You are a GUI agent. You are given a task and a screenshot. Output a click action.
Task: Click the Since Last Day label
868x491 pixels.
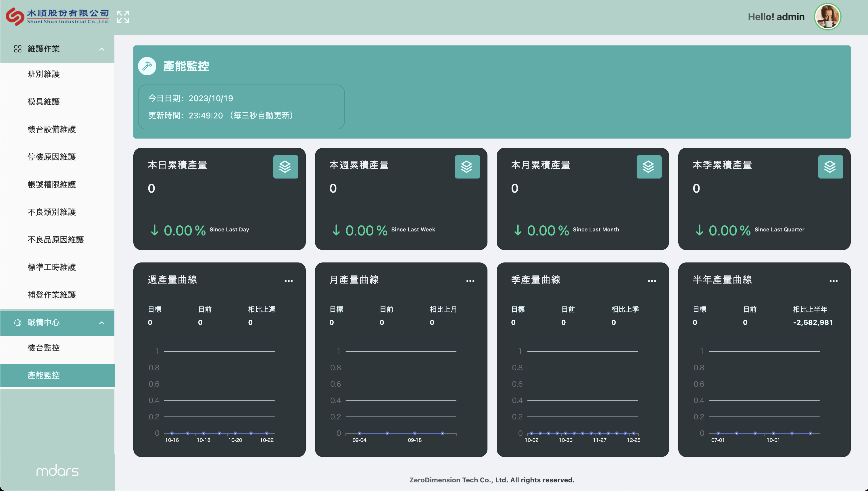229,230
